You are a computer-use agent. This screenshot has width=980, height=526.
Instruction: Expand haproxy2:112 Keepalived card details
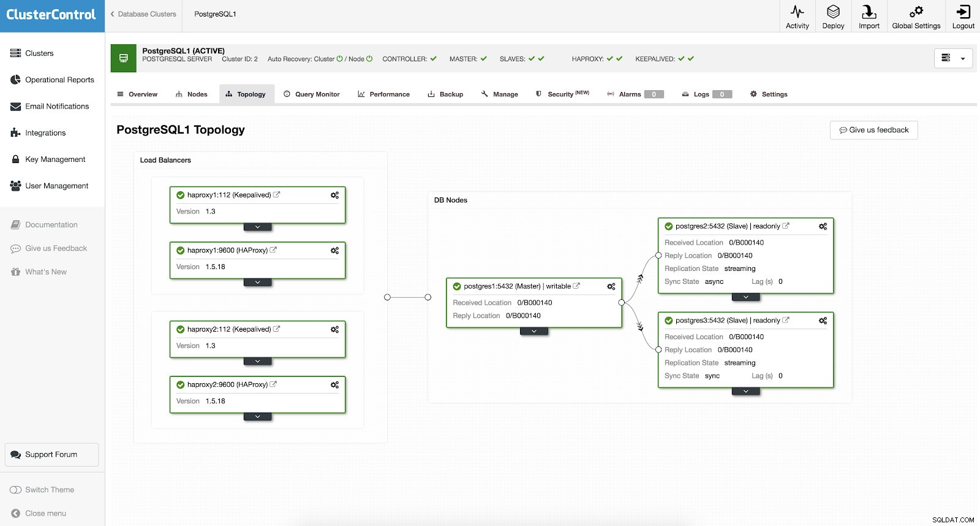point(257,362)
